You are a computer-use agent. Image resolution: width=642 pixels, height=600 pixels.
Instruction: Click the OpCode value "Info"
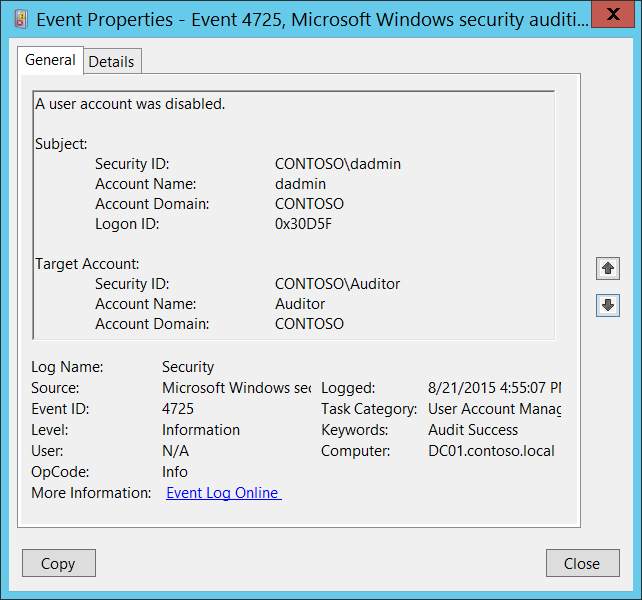click(175, 472)
